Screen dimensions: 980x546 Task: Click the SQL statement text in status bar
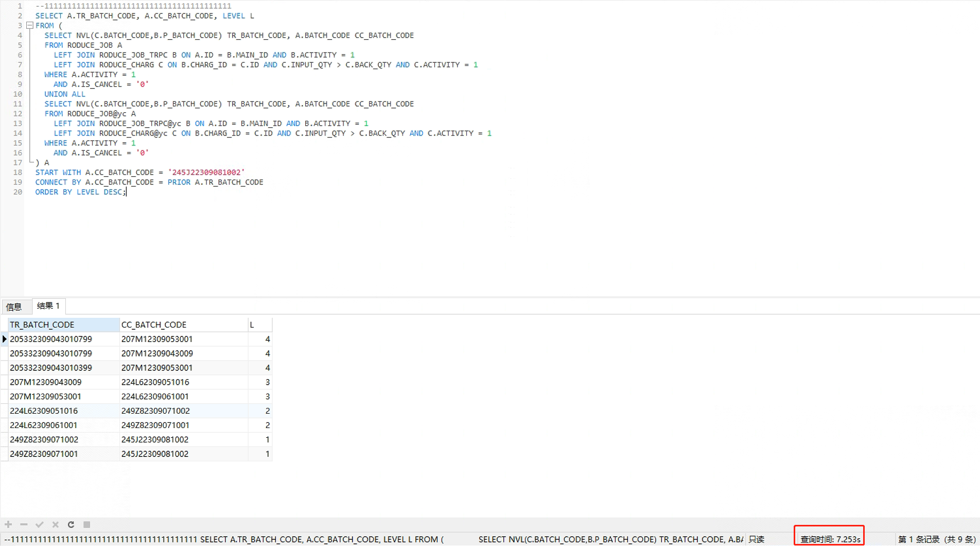pyautogui.click(x=374, y=539)
